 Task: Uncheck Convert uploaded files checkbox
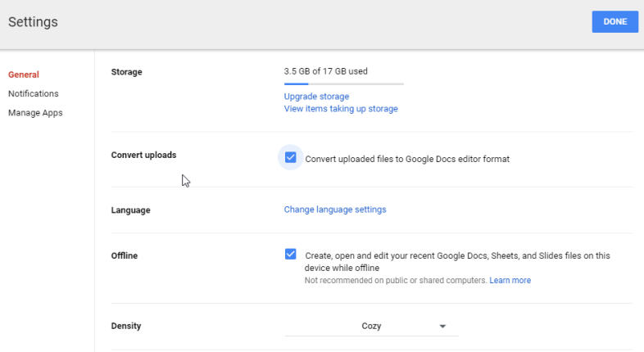[290, 157]
